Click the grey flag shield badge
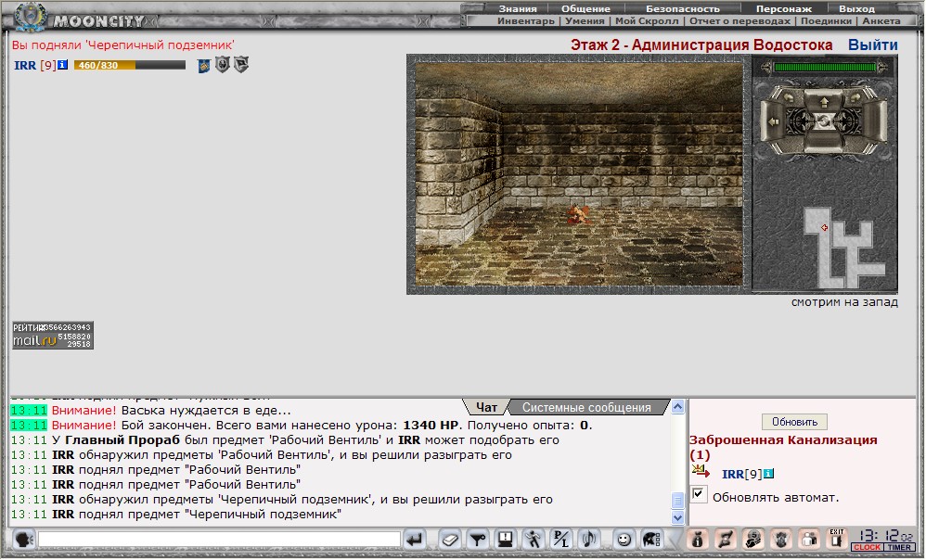Screen dimensions: 926x560 tap(241, 64)
